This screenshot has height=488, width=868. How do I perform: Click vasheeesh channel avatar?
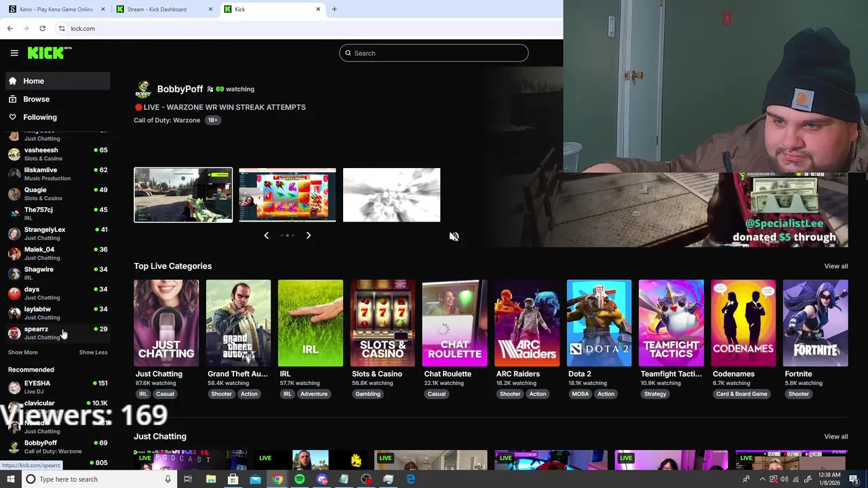pos(14,154)
